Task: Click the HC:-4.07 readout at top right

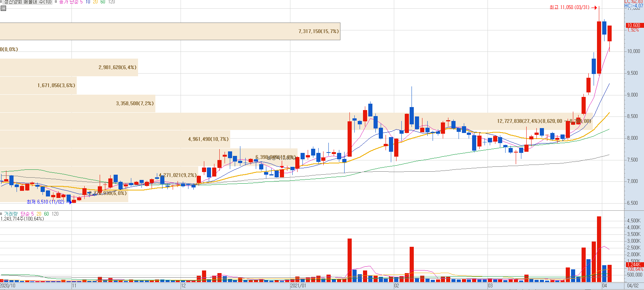Action: tap(634, 6)
